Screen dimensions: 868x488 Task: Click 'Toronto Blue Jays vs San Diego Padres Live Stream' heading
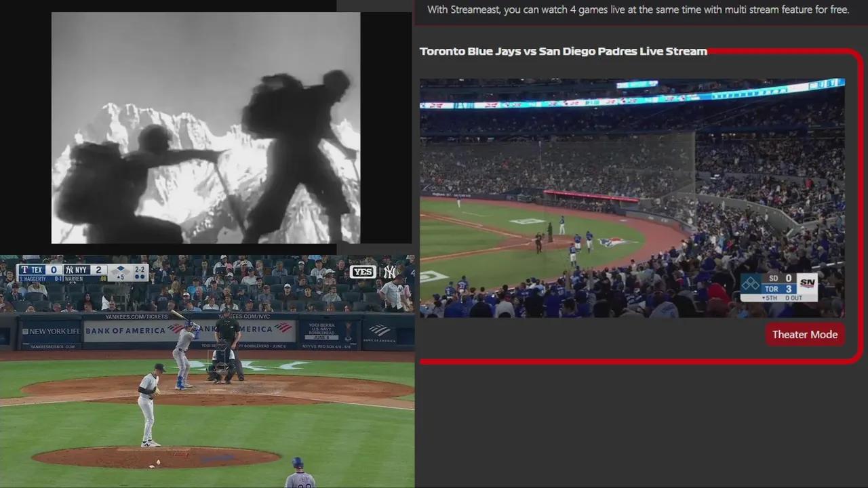(x=564, y=52)
